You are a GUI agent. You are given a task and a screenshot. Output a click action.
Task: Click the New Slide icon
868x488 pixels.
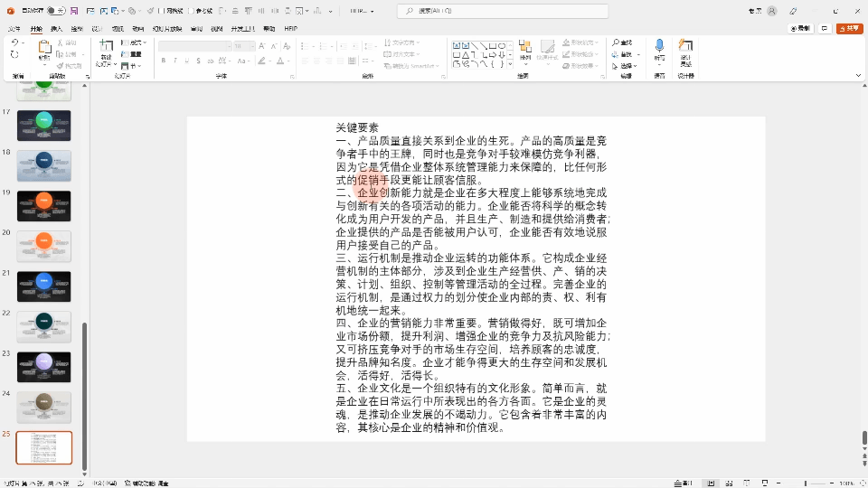pos(106,46)
